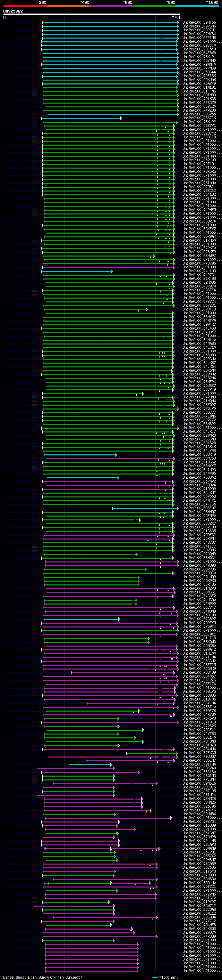222x980 pixels.
Task: Open hit UniRef100_B3MYX2
Action: (199, 317)
